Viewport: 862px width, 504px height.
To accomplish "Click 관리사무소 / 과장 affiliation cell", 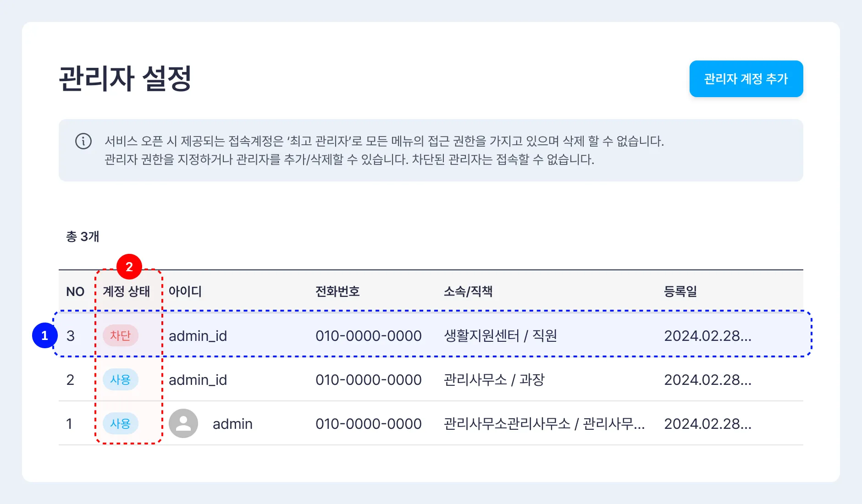I will 494,380.
